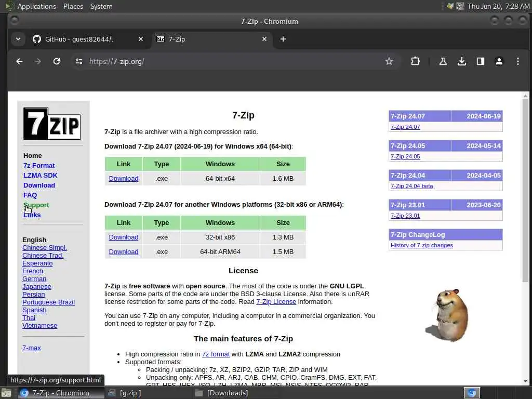This screenshot has height=399, width=532.
Task: Open the Links sidebar link
Action: (x=32, y=215)
